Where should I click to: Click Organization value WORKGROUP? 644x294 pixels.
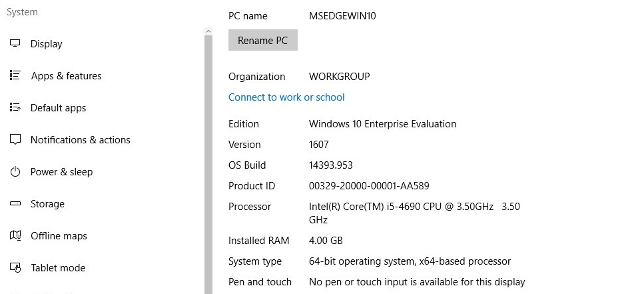coord(339,77)
